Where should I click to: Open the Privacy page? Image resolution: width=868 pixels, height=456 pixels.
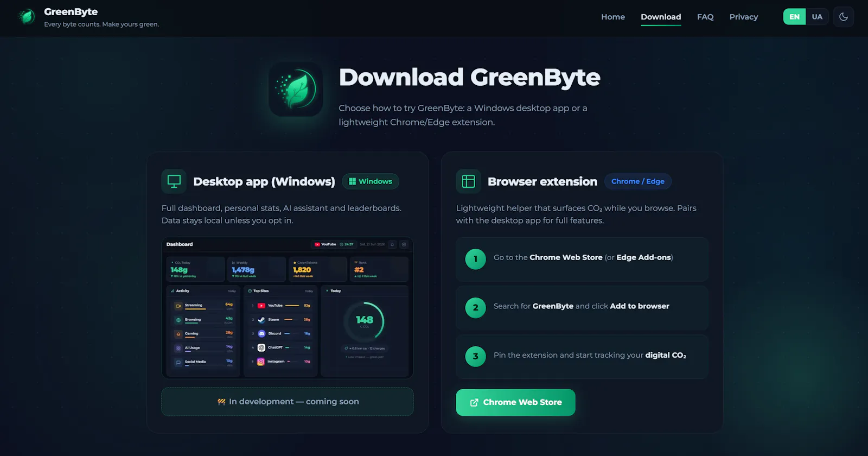click(x=744, y=17)
